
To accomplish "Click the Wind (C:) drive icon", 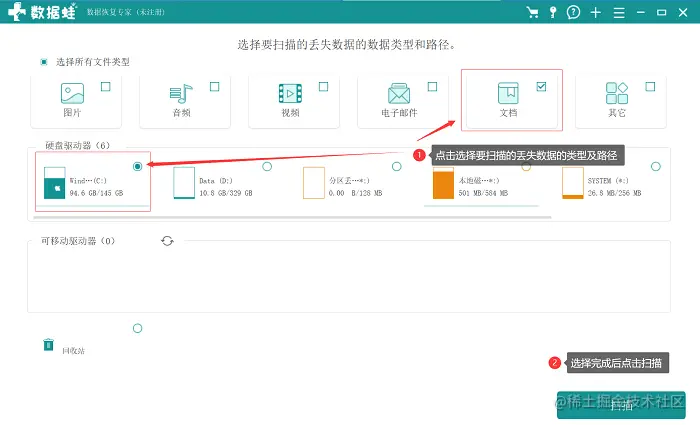I will [x=54, y=183].
